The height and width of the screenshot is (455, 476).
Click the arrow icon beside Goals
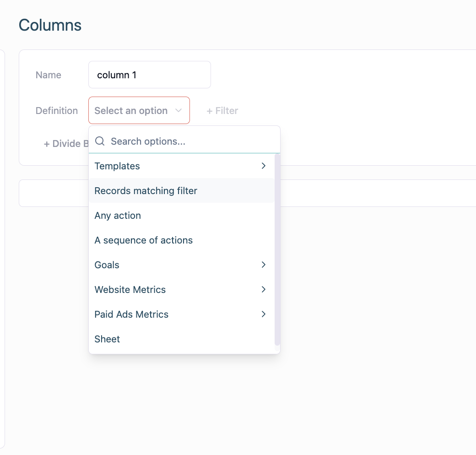[263, 265]
